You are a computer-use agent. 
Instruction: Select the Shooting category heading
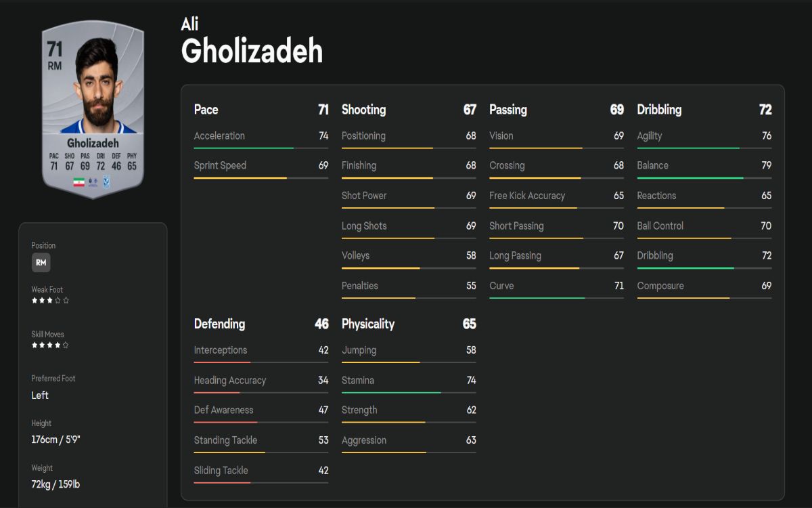click(363, 110)
